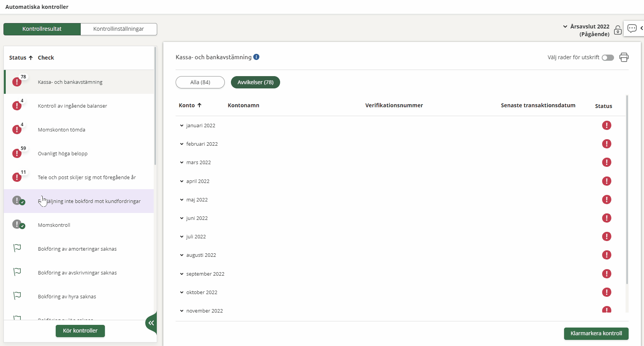
Task: Click the padlock icon near Årsavslut 2022
Action: [x=617, y=30]
